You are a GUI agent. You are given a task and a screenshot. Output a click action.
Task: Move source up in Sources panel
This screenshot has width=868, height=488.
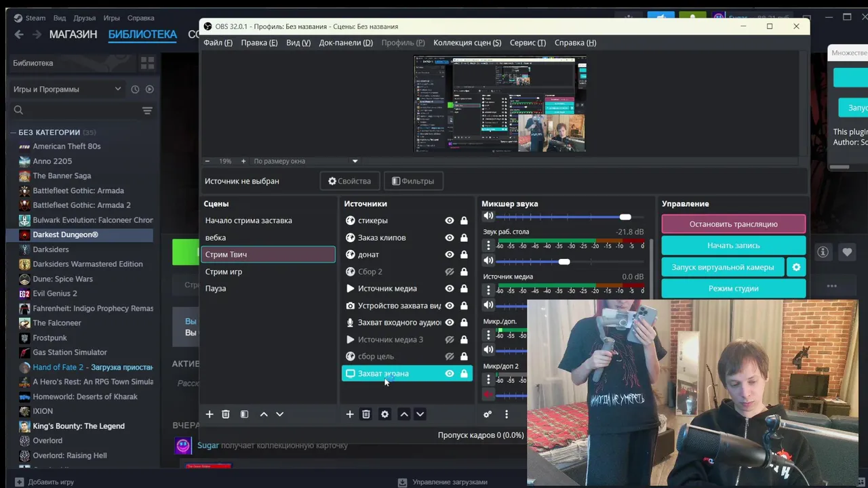click(x=404, y=414)
